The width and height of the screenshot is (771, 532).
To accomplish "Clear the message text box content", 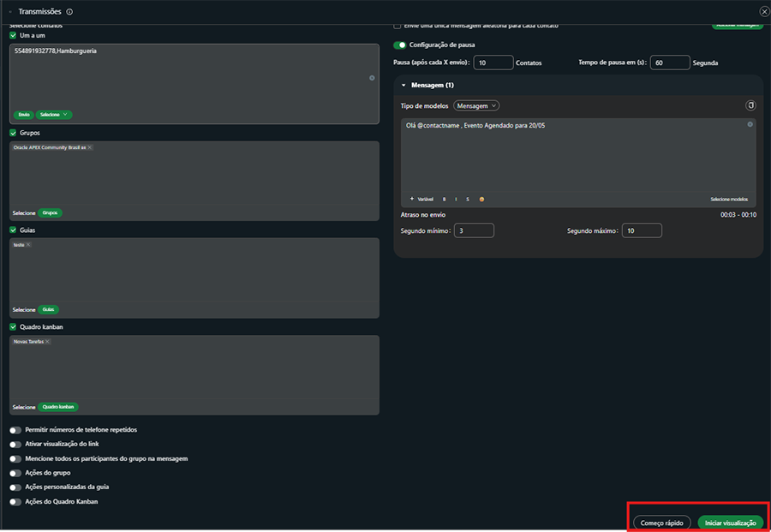I will pyautogui.click(x=750, y=124).
